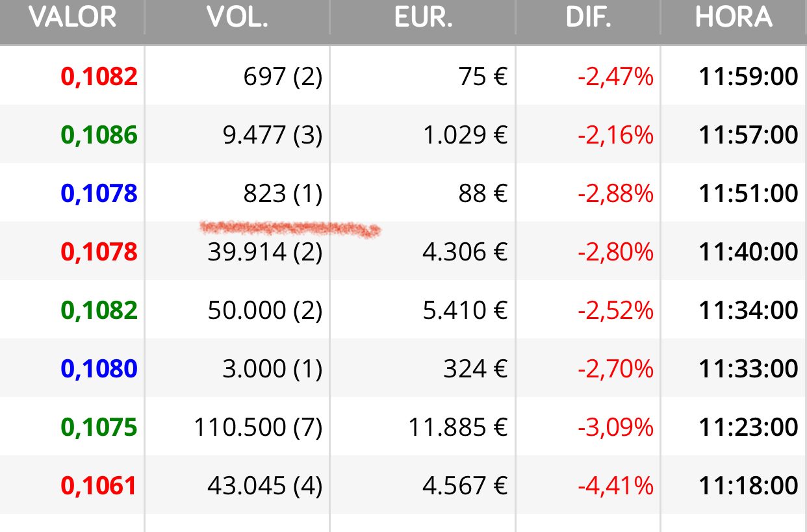This screenshot has width=807, height=532.
Task: Click the DIF. column header
Action: (x=588, y=18)
